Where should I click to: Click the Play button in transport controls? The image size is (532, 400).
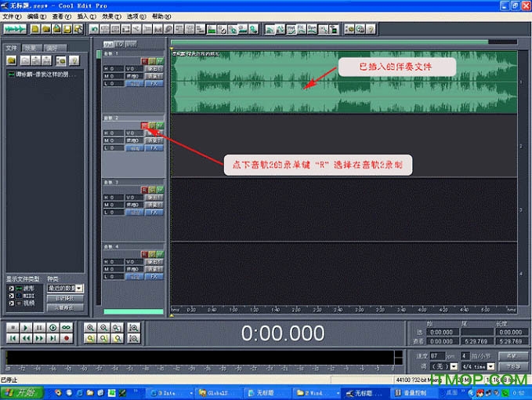pyautogui.click(x=27, y=327)
